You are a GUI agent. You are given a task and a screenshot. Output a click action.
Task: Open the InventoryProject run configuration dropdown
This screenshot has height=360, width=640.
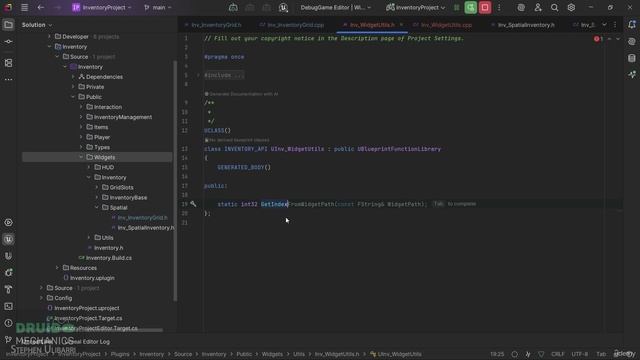(x=416, y=7)
